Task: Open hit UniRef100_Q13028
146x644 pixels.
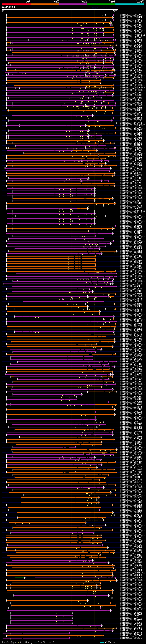Action: tap(131, 284)
